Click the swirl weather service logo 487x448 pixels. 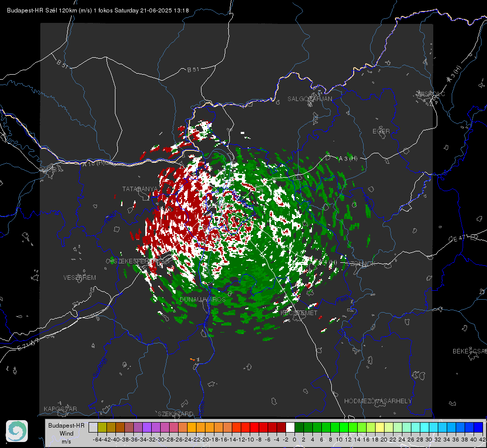click(17, 431)
